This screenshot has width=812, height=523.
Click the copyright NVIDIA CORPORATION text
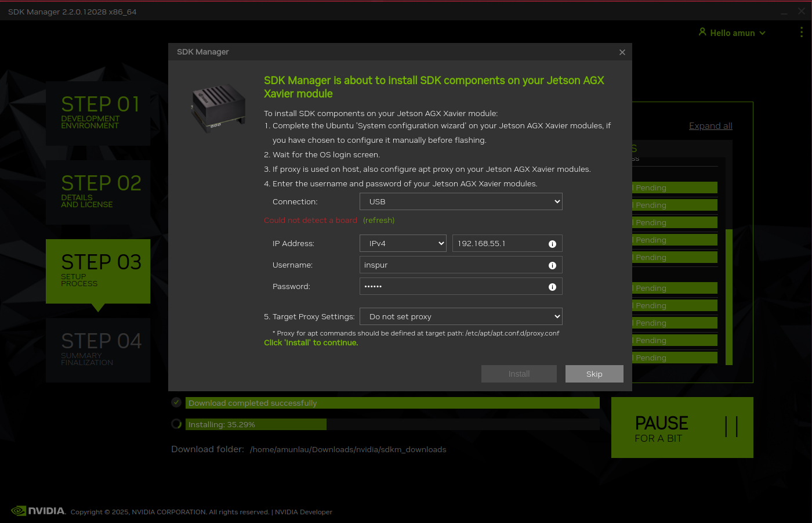[170, 512]
